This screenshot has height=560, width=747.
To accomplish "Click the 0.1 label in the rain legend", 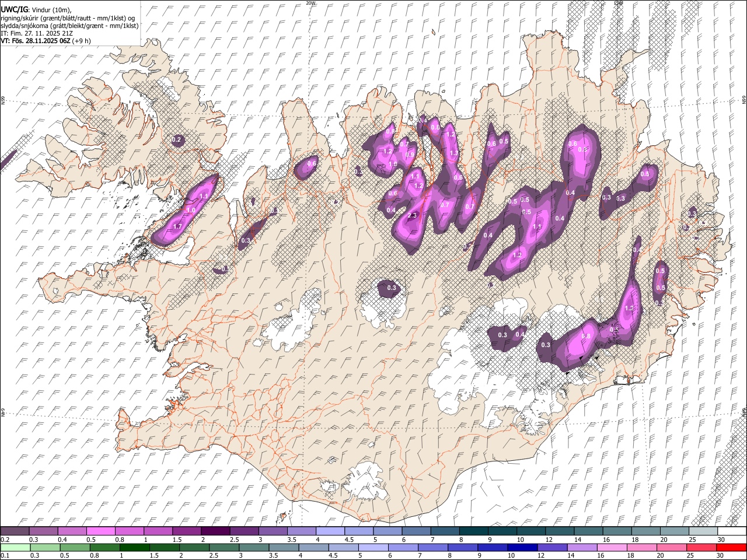I will click(x=4, y=555).
